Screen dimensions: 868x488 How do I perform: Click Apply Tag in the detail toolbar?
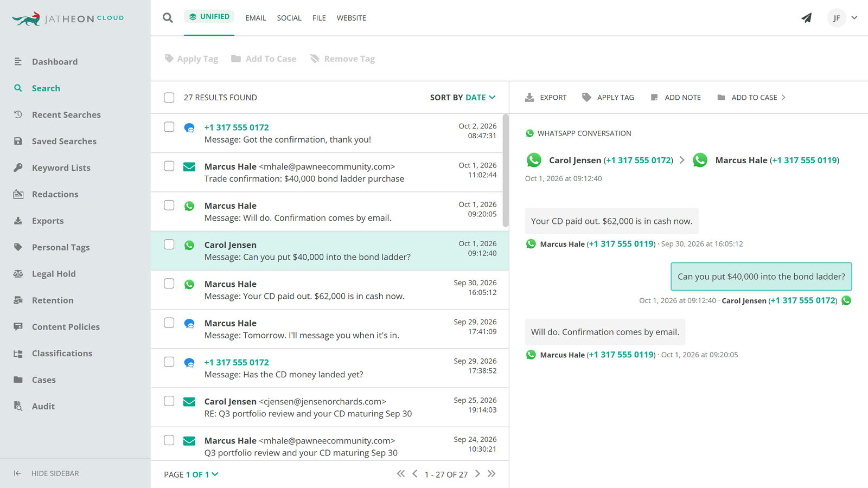[x=608, y=98]
